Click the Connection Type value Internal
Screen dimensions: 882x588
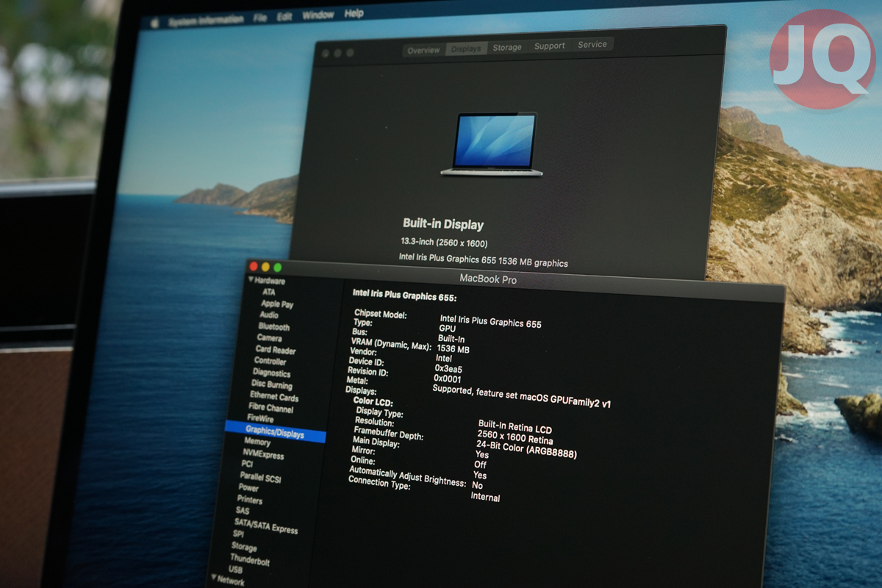(485, 498)
